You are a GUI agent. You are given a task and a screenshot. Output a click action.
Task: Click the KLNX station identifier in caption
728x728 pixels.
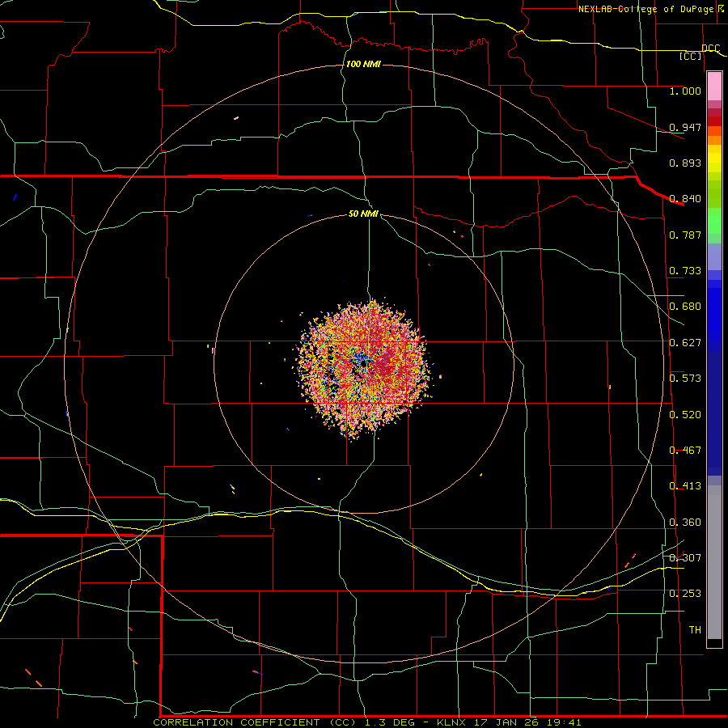(x=451, y=722)
